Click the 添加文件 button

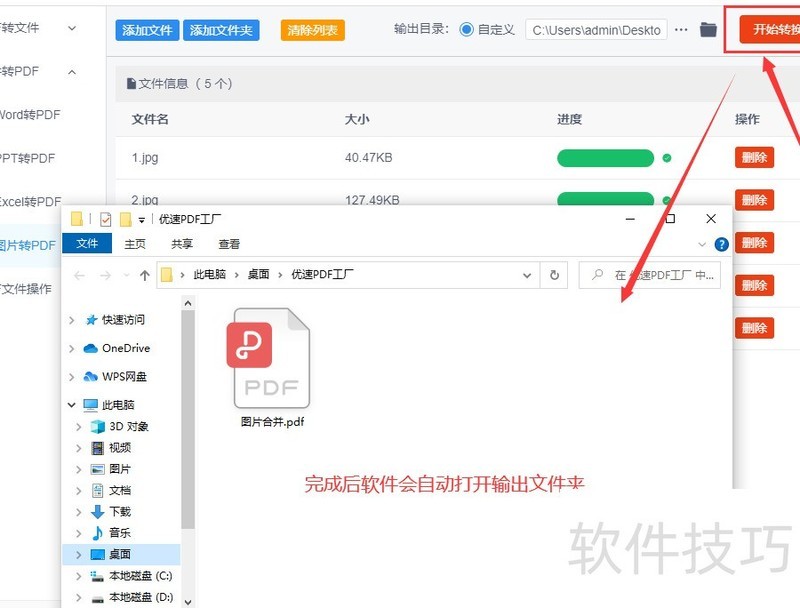(146, 29)
